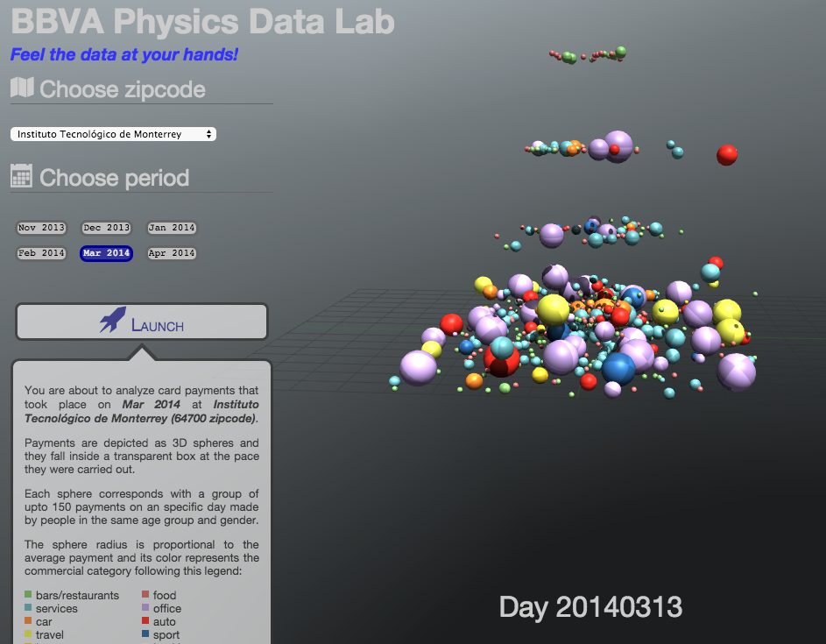This screenshot has width=826, height=644.
Task: Select the Nov 2013 period
Action: click(x=41, y=228)
